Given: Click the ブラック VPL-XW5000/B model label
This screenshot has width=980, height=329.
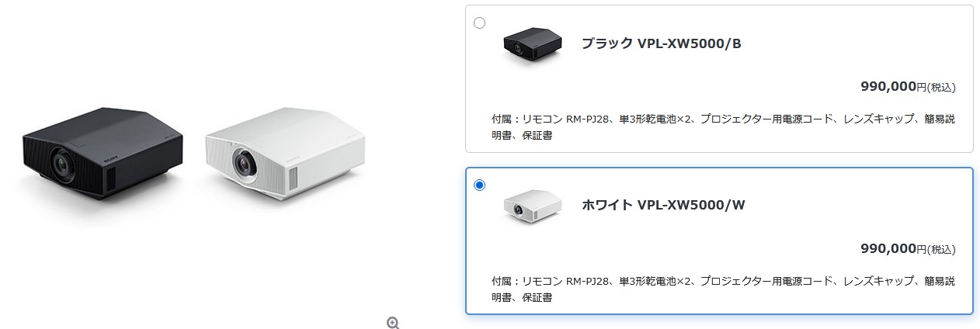Looking at the screenshot, I should coord(661,43).
